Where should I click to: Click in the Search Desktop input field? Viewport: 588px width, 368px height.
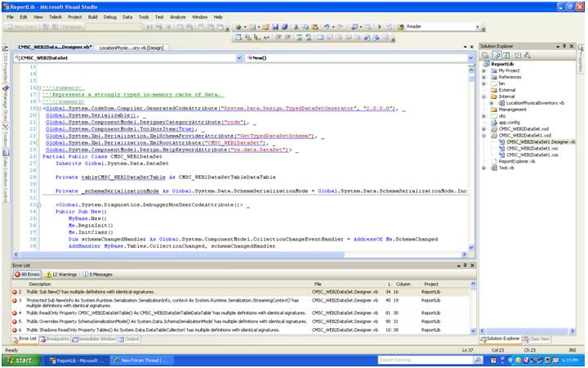tap(425, 360)
